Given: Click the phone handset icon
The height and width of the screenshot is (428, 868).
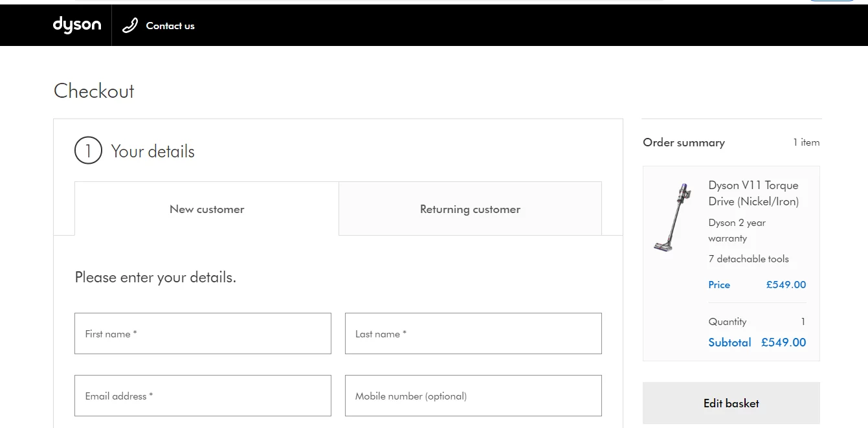Looking at the screenshot, I should coord(130,26).
